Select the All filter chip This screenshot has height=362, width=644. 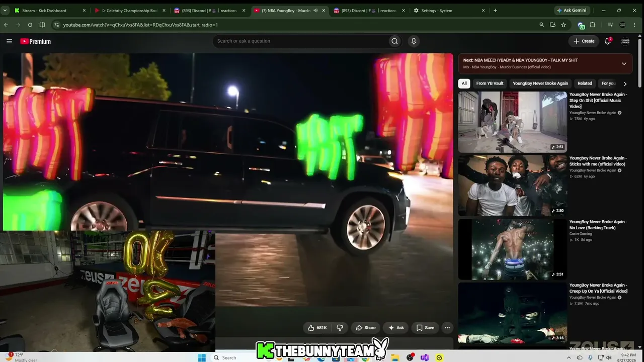pos(464,83)
